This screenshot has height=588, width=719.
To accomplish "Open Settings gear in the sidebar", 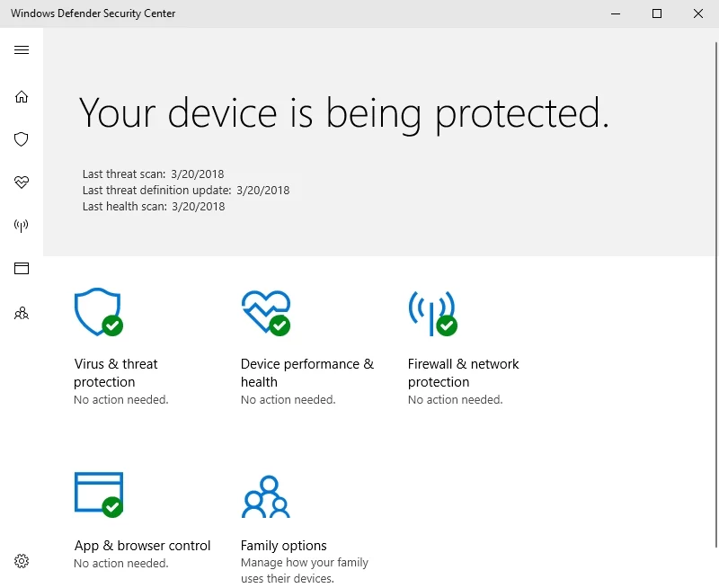I will click(22, 561).
